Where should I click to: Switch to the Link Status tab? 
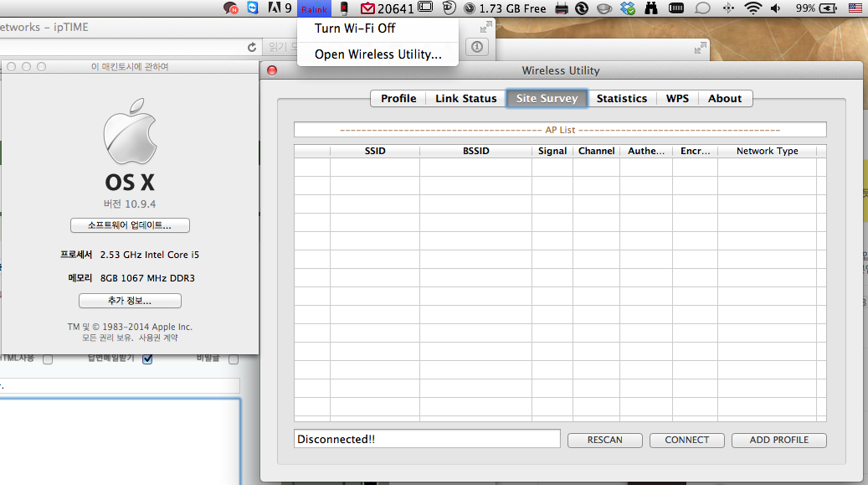coord(465,98)
